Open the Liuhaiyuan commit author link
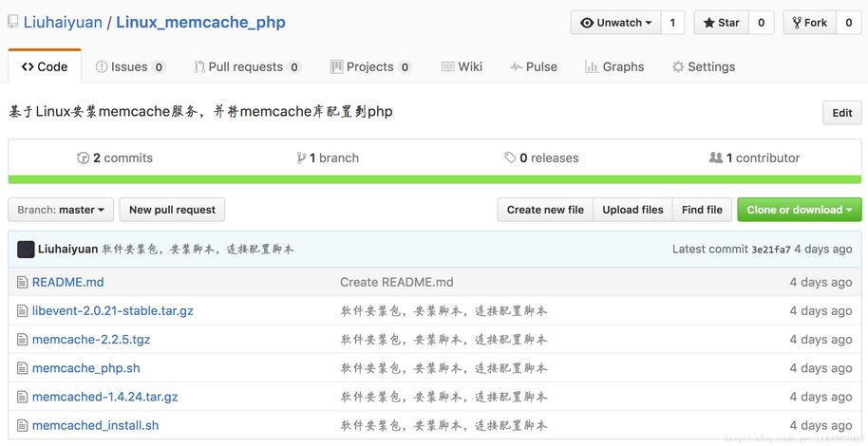868x446 pixels. (68, 249)
